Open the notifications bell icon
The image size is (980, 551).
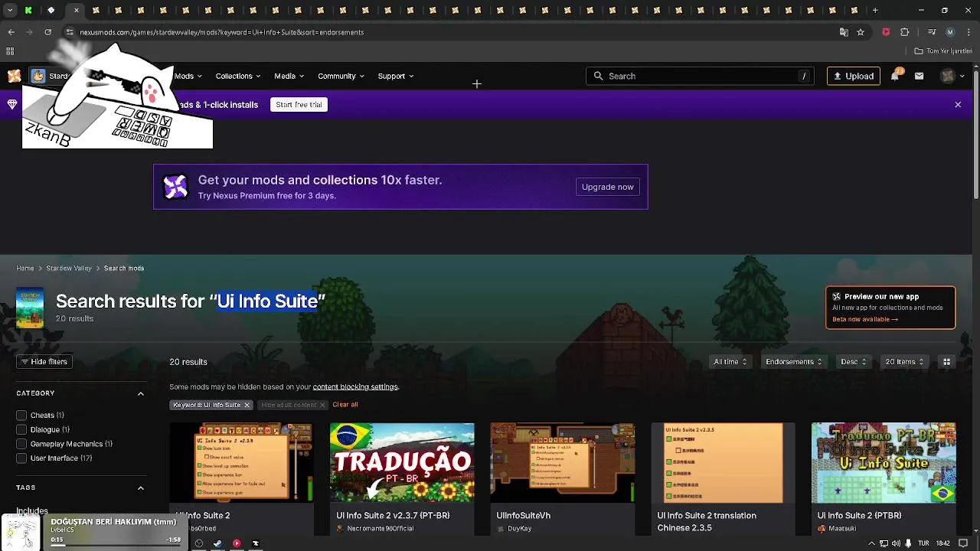[x=894, y=76]
